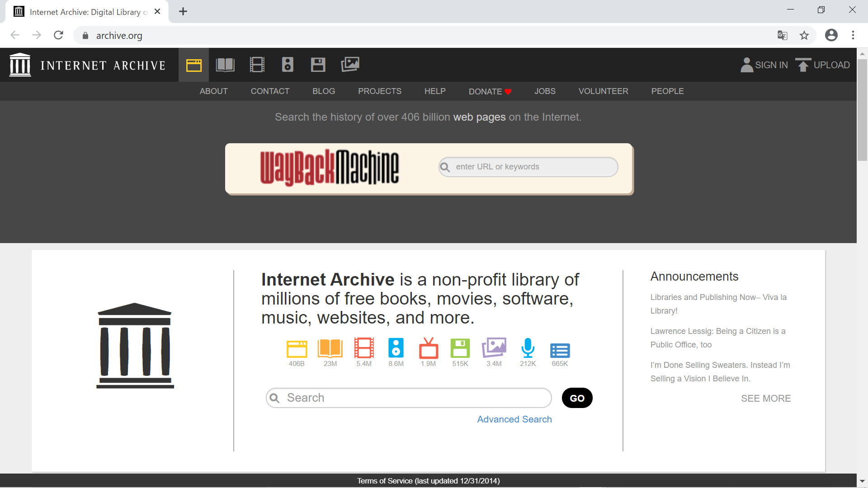Open the PROJECTS menu item
The image size is (868, 488).
point(380,91)
